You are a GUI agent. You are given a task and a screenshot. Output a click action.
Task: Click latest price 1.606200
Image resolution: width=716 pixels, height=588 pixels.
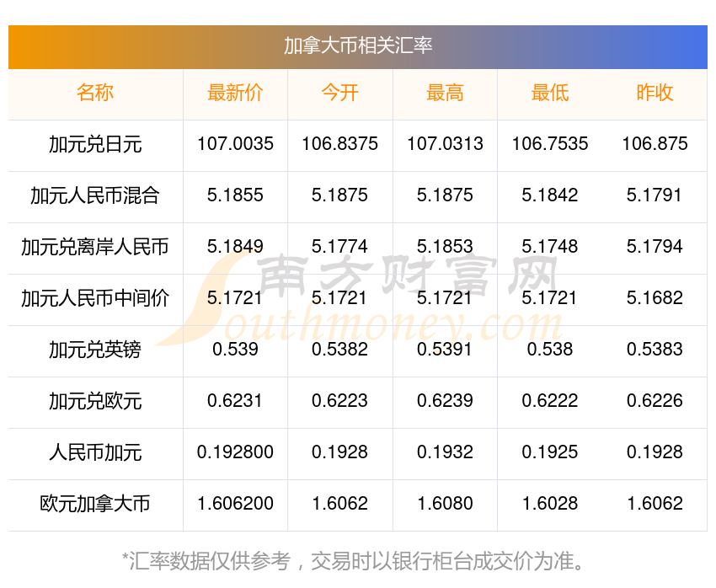235,504
